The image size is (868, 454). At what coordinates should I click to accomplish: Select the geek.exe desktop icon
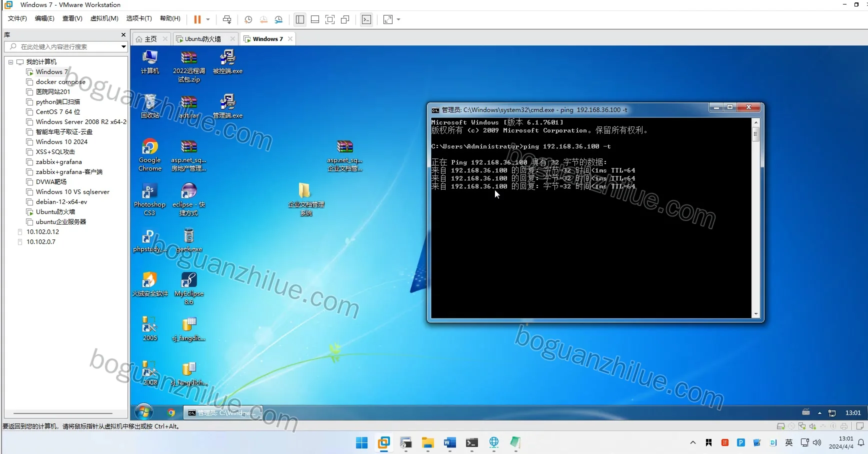tap(189, 240)
